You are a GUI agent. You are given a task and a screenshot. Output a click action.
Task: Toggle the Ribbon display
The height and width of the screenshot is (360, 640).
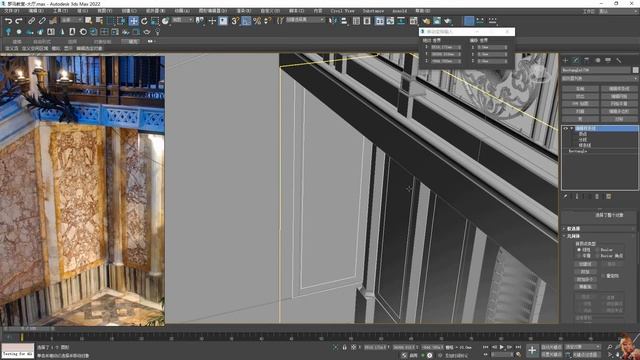tap(380, 20)
